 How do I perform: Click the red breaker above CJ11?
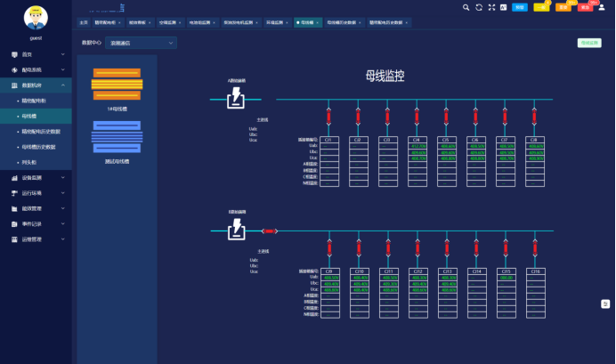coord(388,248)
